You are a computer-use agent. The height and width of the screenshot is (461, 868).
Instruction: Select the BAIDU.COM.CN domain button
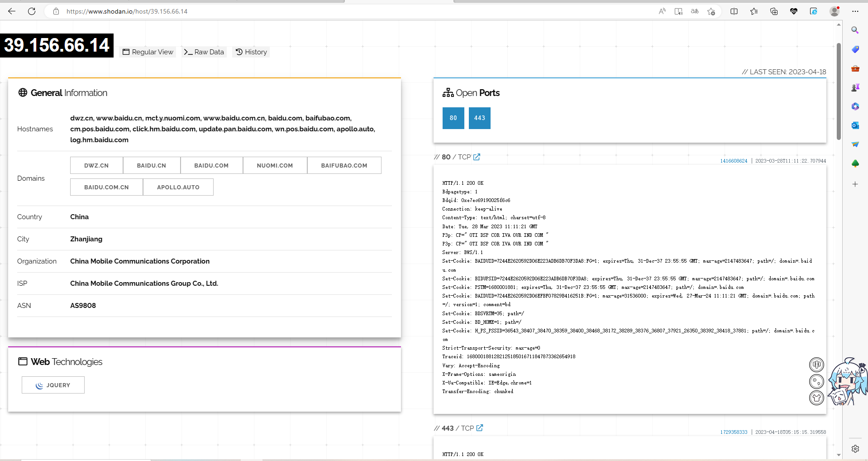(x=106, y=187)
